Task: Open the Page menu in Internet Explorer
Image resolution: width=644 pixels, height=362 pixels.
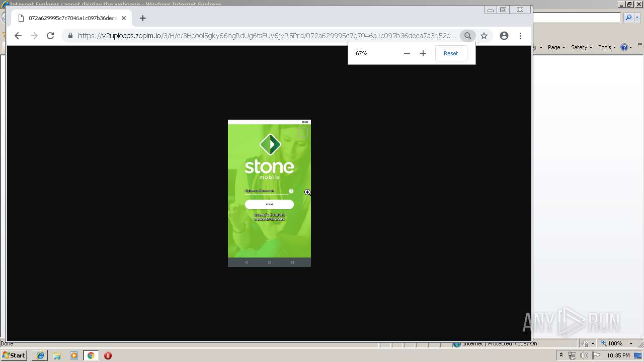Action: pyautogui.click(x=556, y=47)
